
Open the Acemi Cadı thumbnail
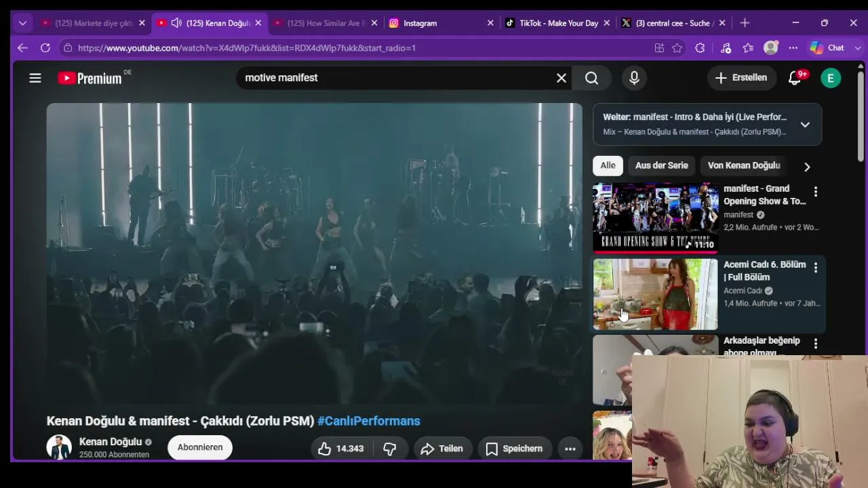[656, 294]
